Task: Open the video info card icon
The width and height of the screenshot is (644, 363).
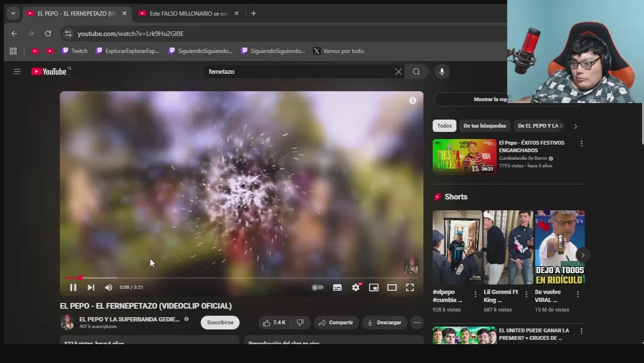Action: point(413,100)
